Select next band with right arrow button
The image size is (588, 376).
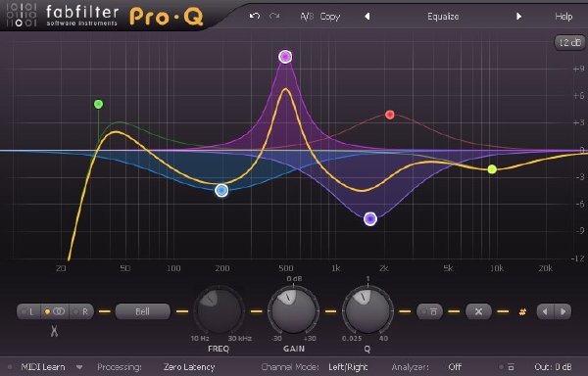click(x=563, y=311)
